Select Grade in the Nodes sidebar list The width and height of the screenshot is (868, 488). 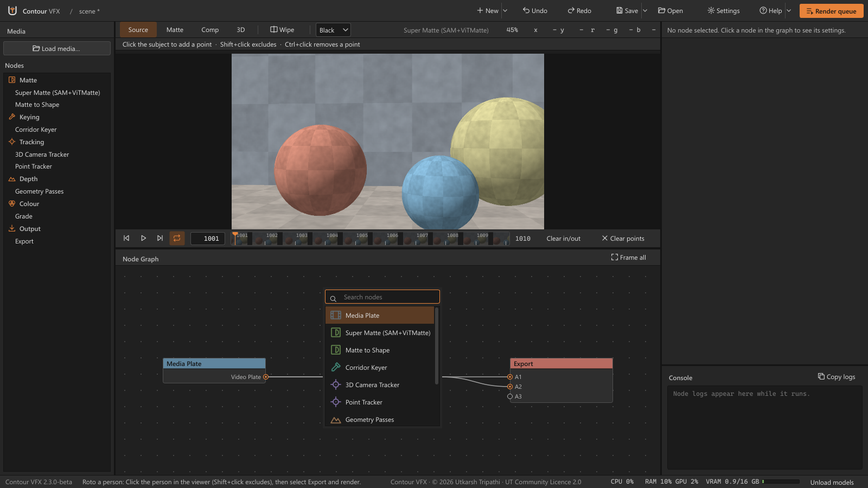[24, 216]
